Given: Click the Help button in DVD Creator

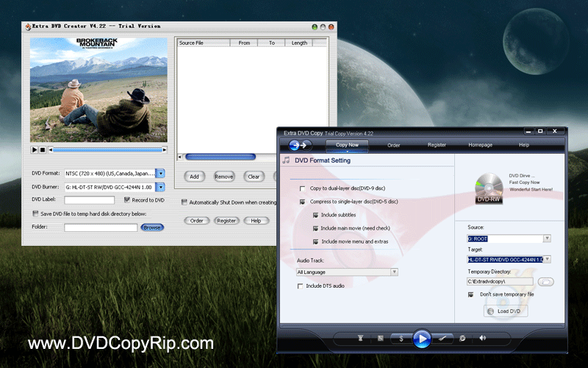Looking at the screenshot, I should click(x=256, y=221).
